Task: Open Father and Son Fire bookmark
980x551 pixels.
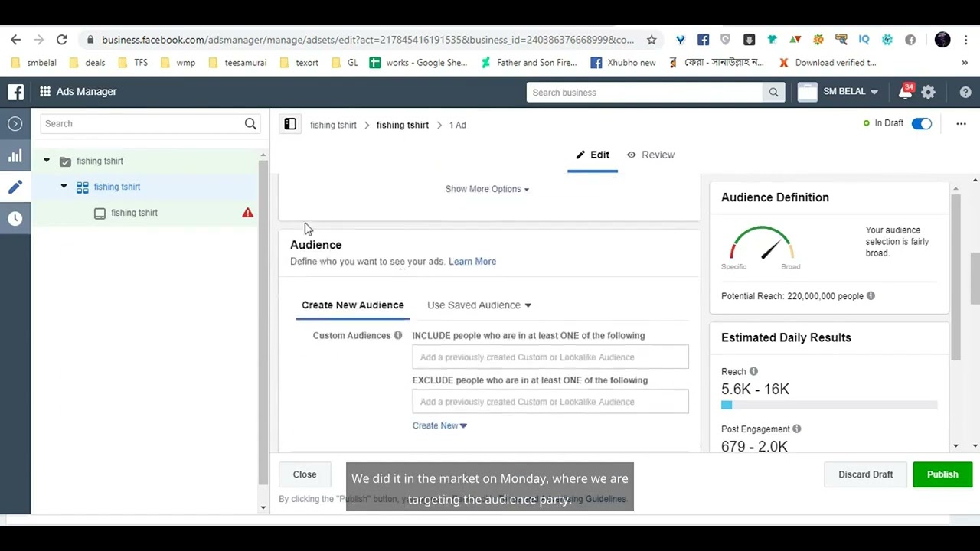Action: pos(528,63)
